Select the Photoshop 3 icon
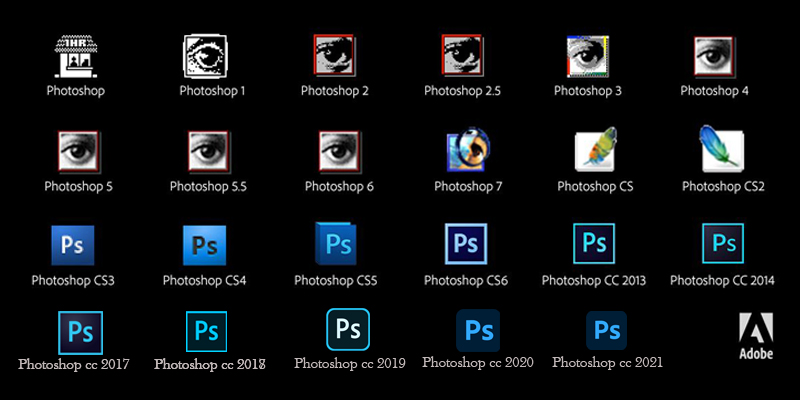This screenshot has width=800, height=400. (588, 57)
